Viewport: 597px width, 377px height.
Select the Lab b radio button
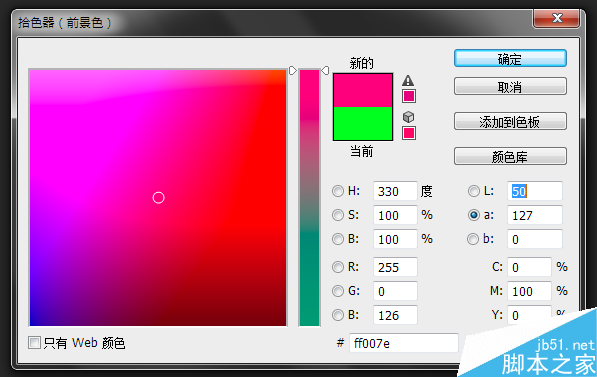click(473, 239)
